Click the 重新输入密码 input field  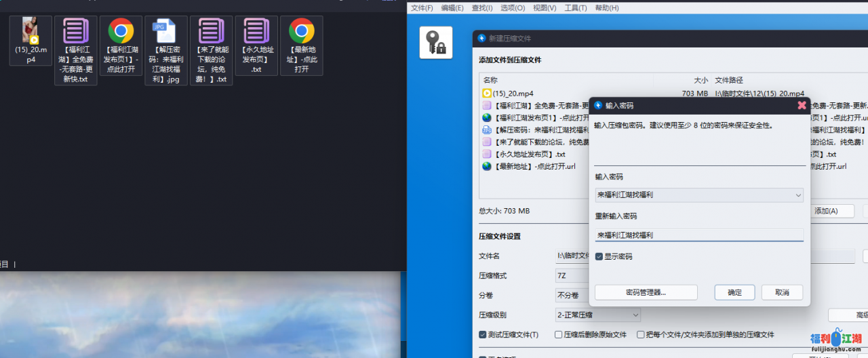coord(698,235)
